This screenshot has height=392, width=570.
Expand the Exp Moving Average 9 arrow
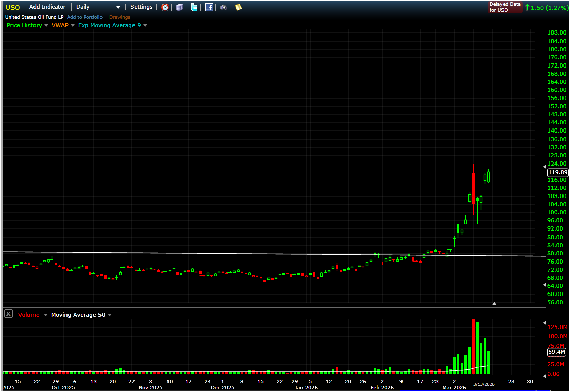point(145,25)
